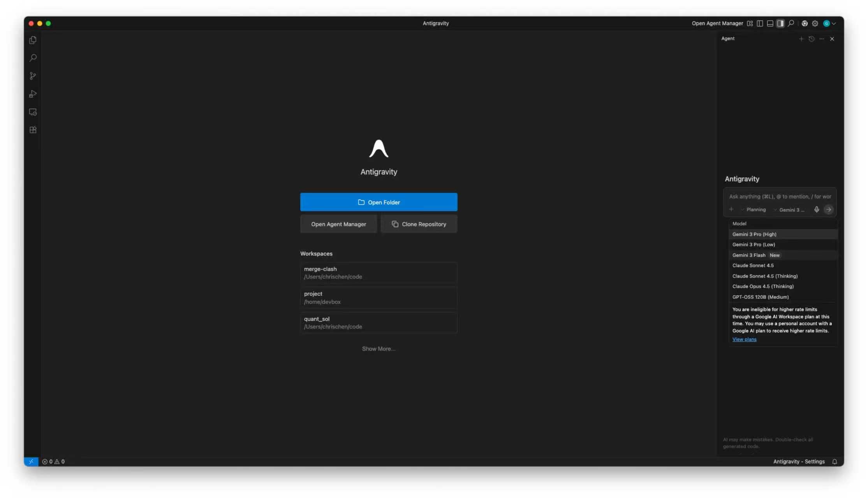Open the notifications bell in status bar
Screen dimensions: 868x498
[835, 461]
